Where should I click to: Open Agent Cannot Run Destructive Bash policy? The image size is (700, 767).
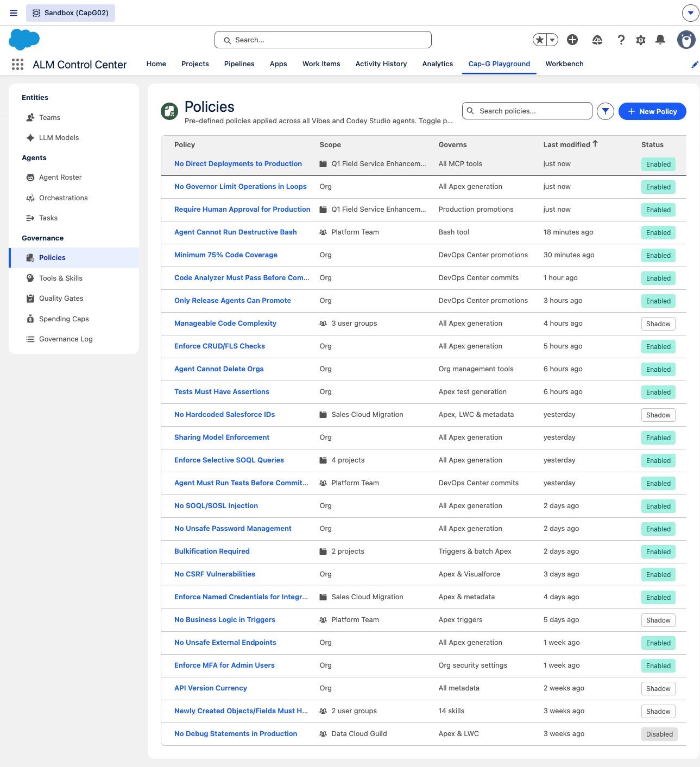[x=236, y=232]
